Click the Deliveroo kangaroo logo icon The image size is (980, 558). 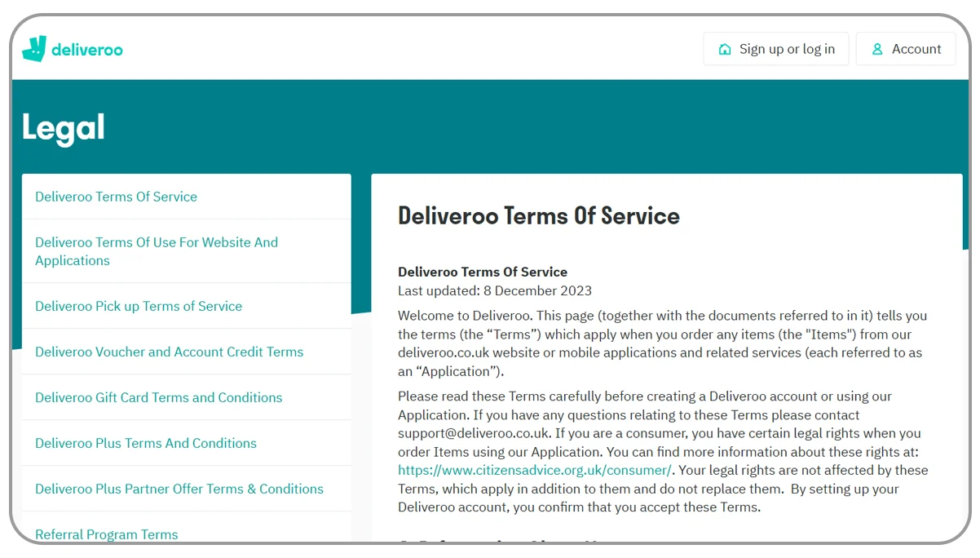coord(33,49)
